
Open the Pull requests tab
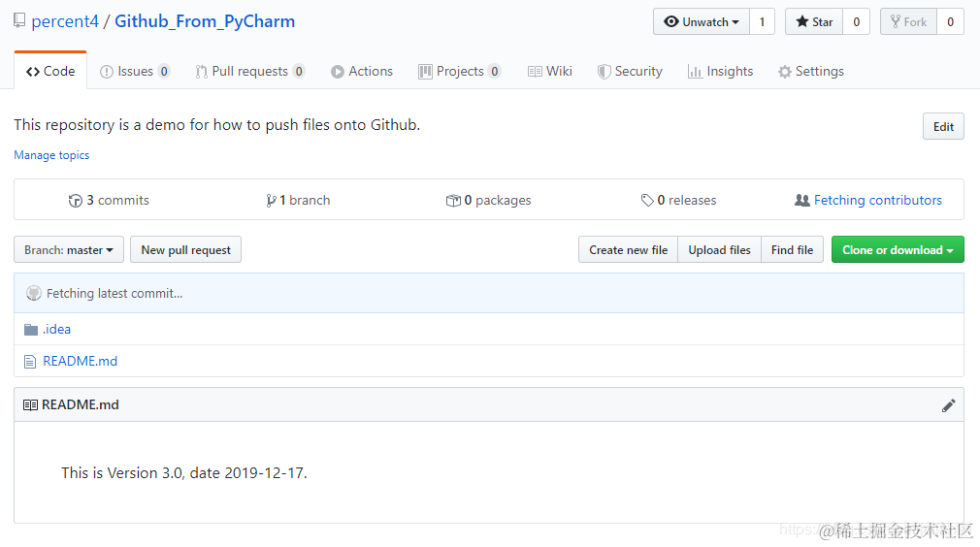250,71
